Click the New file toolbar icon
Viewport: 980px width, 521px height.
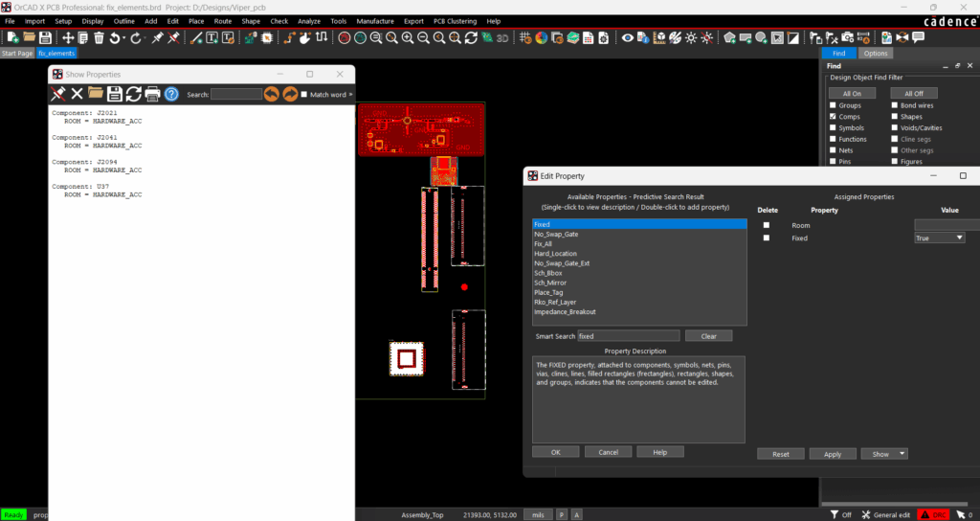[x=12, y=37]
